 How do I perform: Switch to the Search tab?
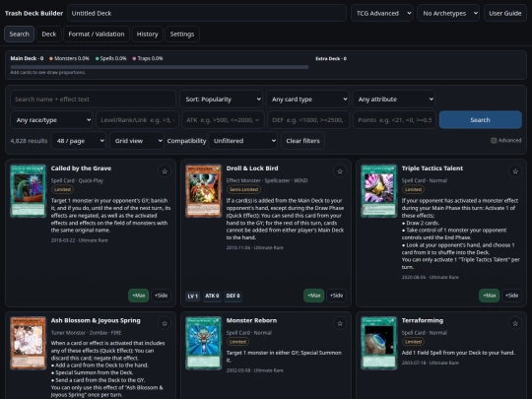click(x=20, y=33)
